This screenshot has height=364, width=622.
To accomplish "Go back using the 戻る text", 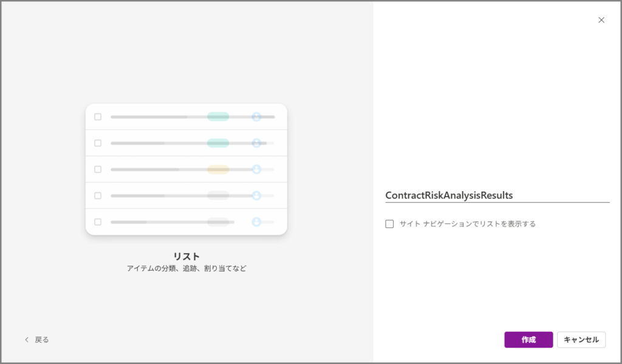I will 42,340.
